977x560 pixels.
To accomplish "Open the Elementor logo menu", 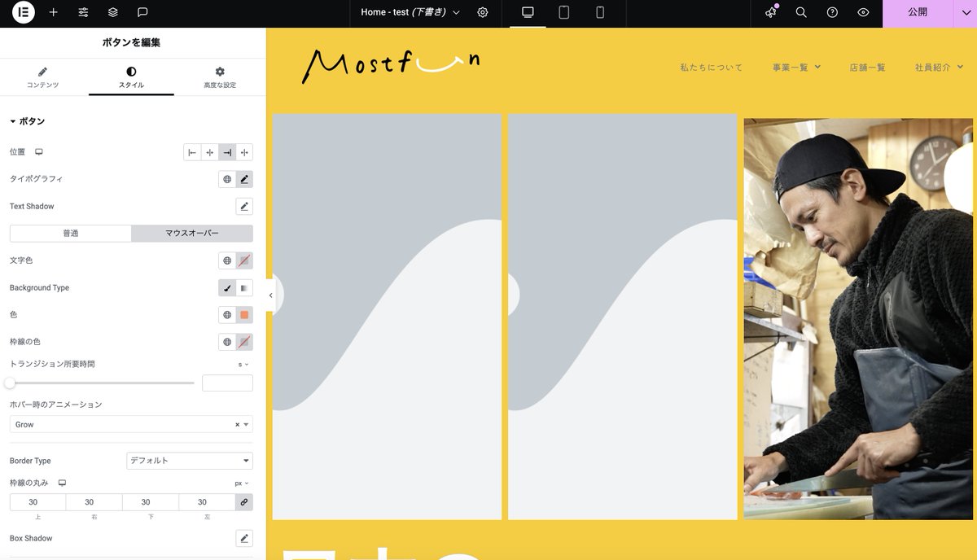I will coord(24,13).
